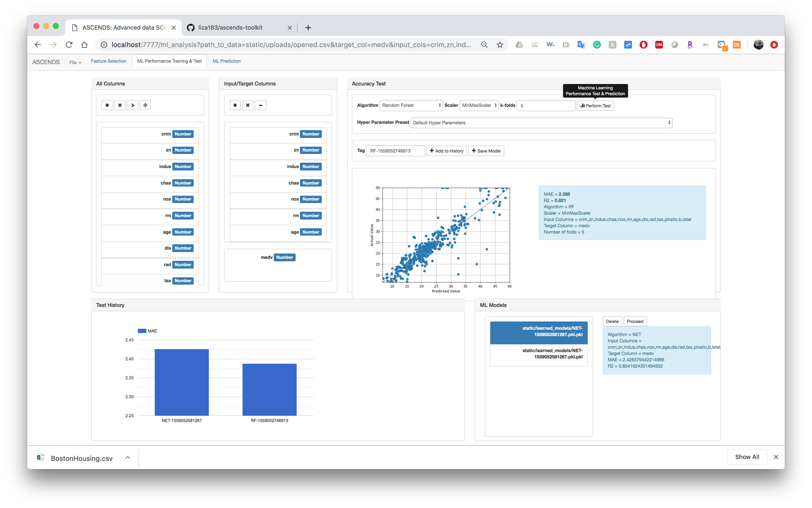Switch to Feature Selection tab
The image size is (812, 508).
[108, 61]
